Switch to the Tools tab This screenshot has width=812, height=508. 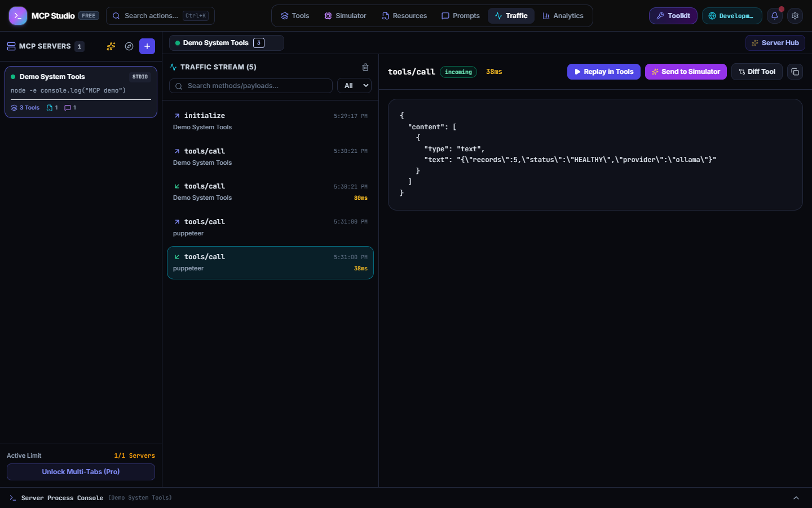(x=295, y=16)
